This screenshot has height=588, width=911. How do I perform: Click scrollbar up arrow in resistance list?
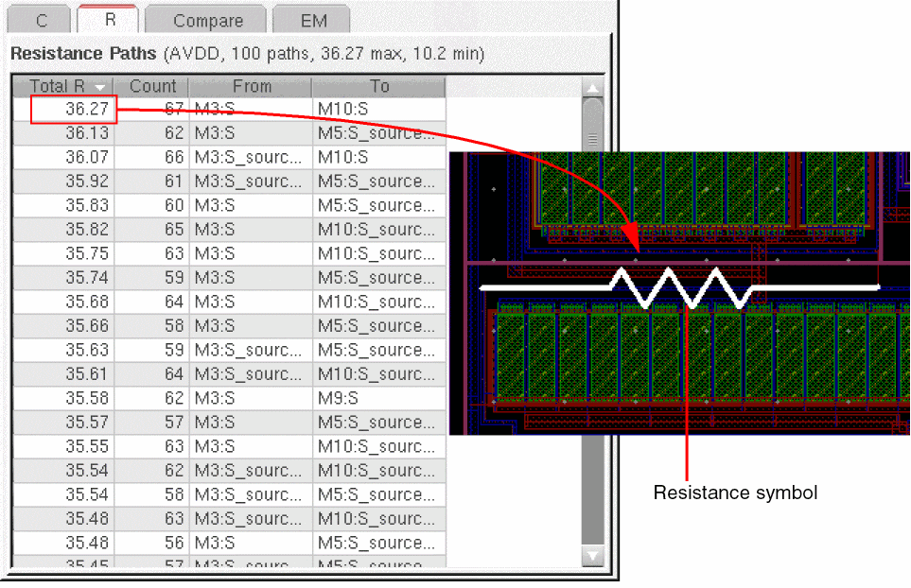coord(592,88)
